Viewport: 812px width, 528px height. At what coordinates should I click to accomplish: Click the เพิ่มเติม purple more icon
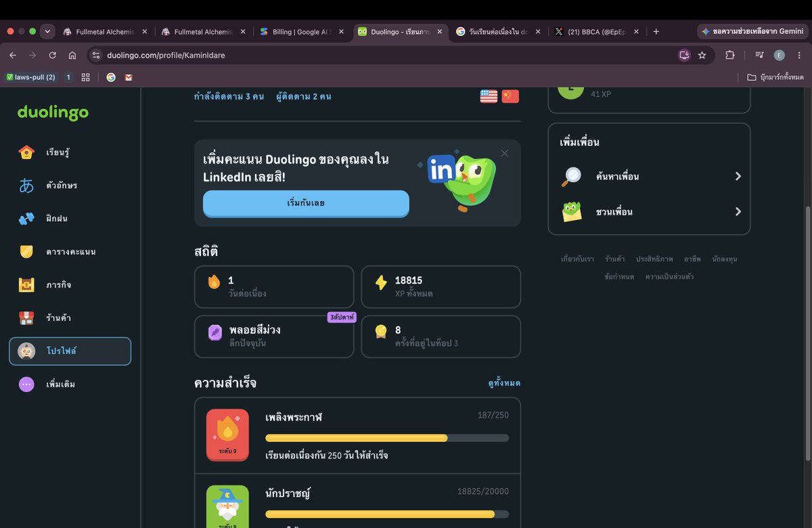coord(26,384)
